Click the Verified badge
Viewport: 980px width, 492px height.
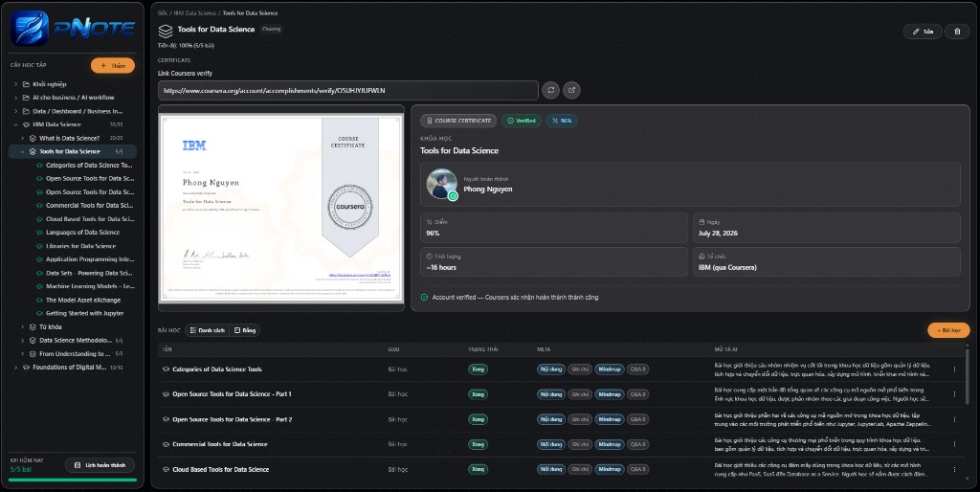522,121
